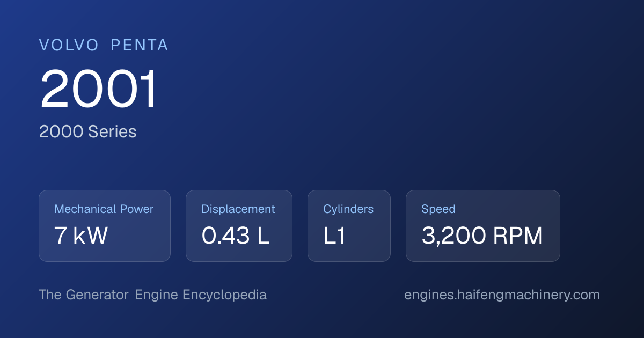Open the Displacement card
The image size is (644, 338).
coord(239,226)
